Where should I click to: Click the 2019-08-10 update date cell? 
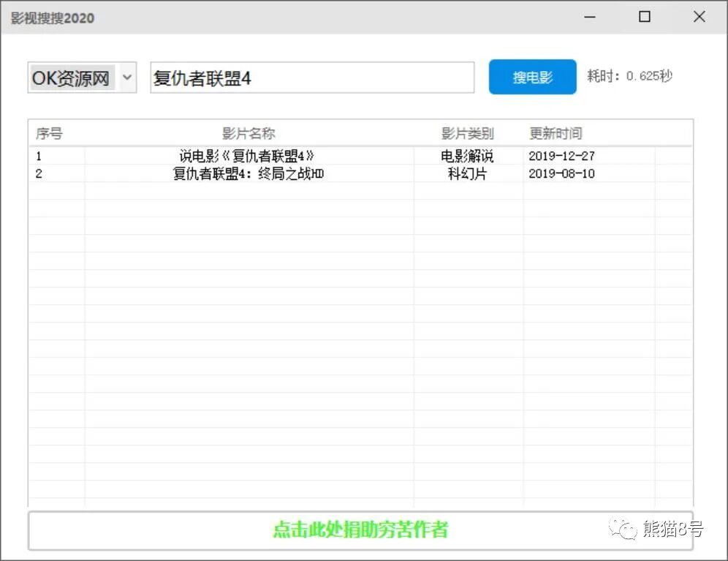(x=562, y=173)
